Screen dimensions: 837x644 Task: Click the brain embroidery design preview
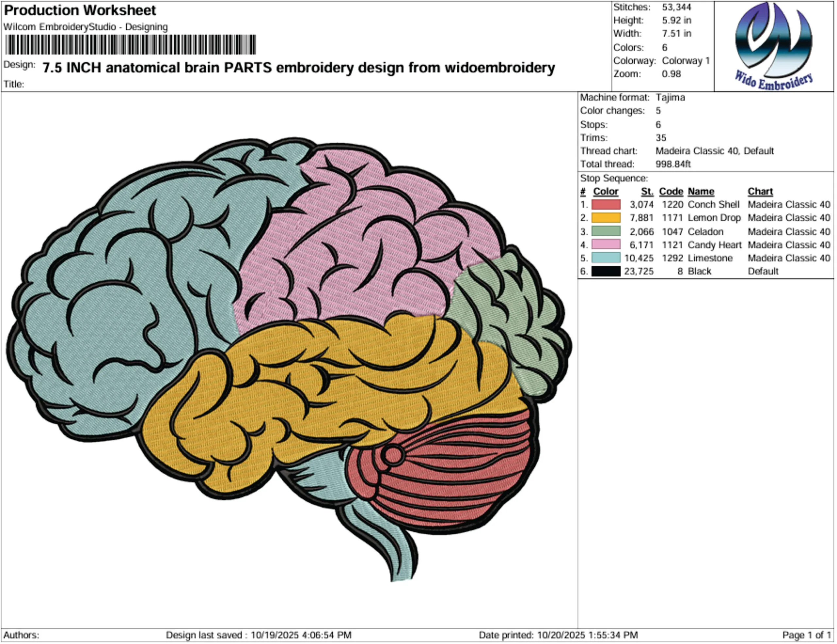coord(289,359)
